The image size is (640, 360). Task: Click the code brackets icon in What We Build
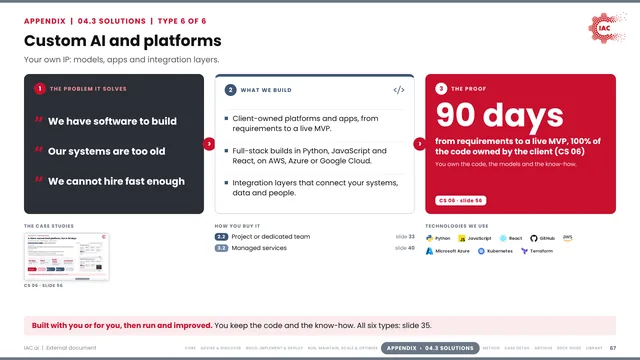pyautogui.click(x=399, y=90)
